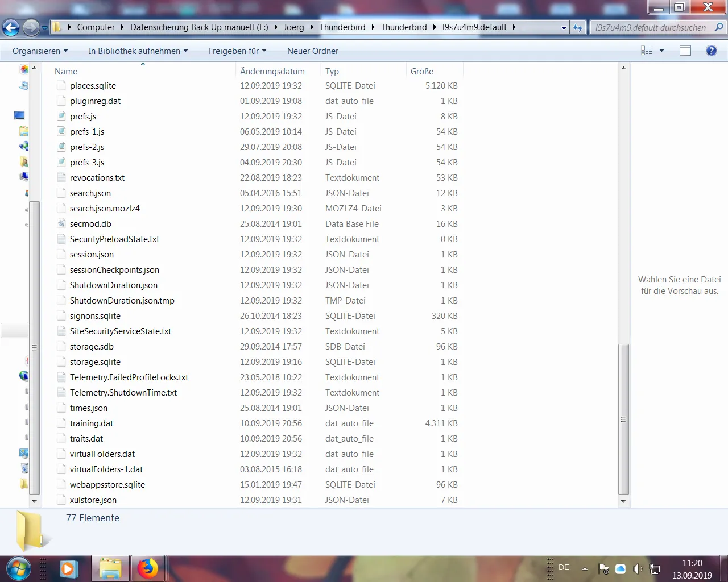Viewport: 728px width, 582px height.
Task: Click the magnifier search icon
Action: [x=719, y=27]
